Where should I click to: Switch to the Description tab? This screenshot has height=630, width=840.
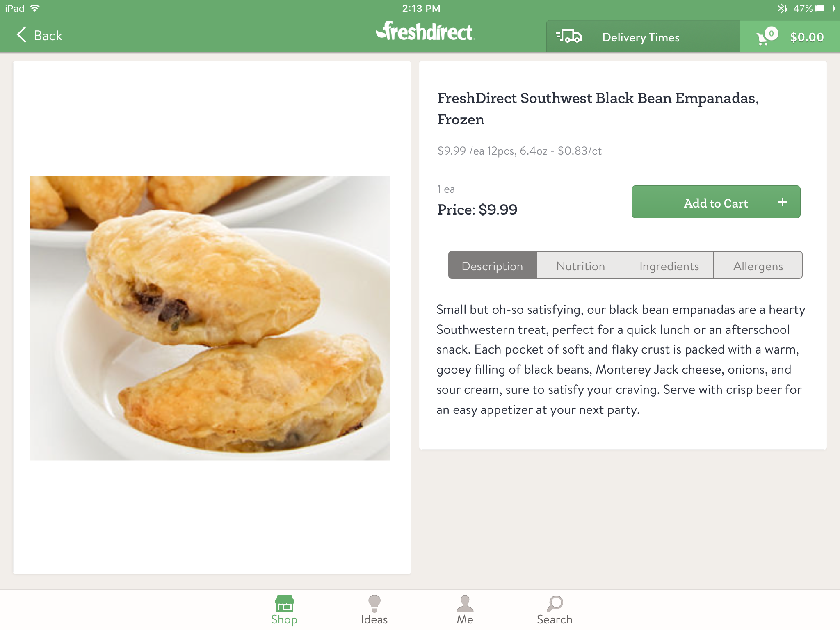(x=492, y=266)
